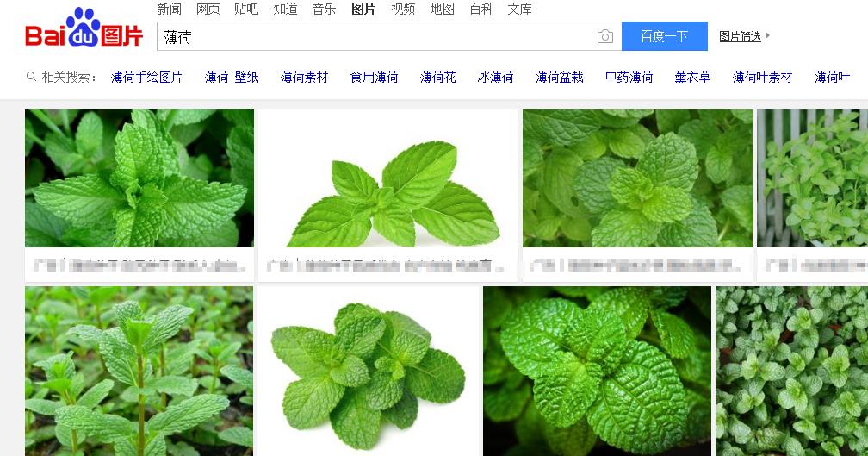Open tall mint stalks thumbnail in second row
868x456 pixels.
coord(139,372)
